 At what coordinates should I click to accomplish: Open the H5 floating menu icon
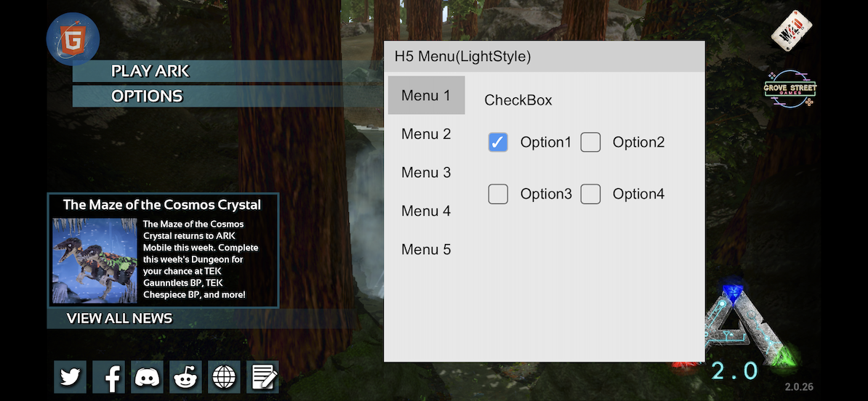click(x=73, y=39)
